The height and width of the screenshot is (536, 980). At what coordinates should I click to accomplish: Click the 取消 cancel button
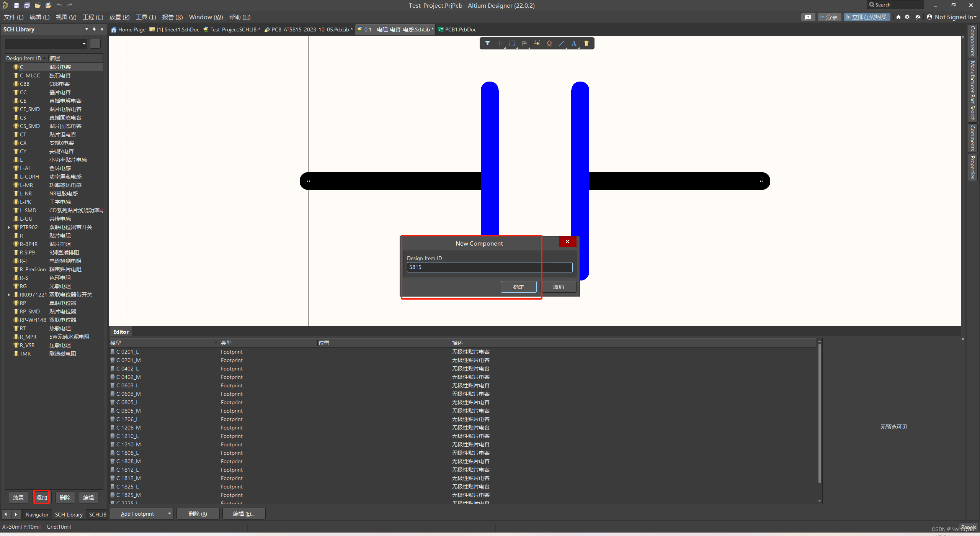[558, 287]
